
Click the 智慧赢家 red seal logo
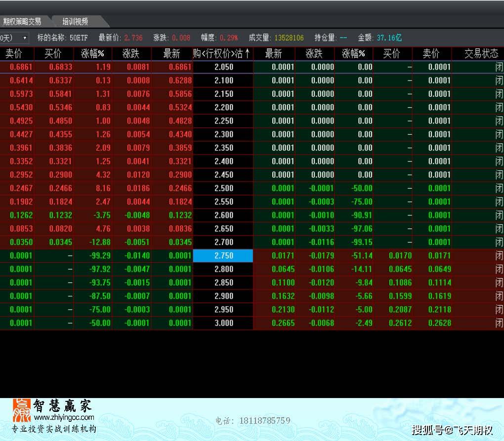[22, 410]
